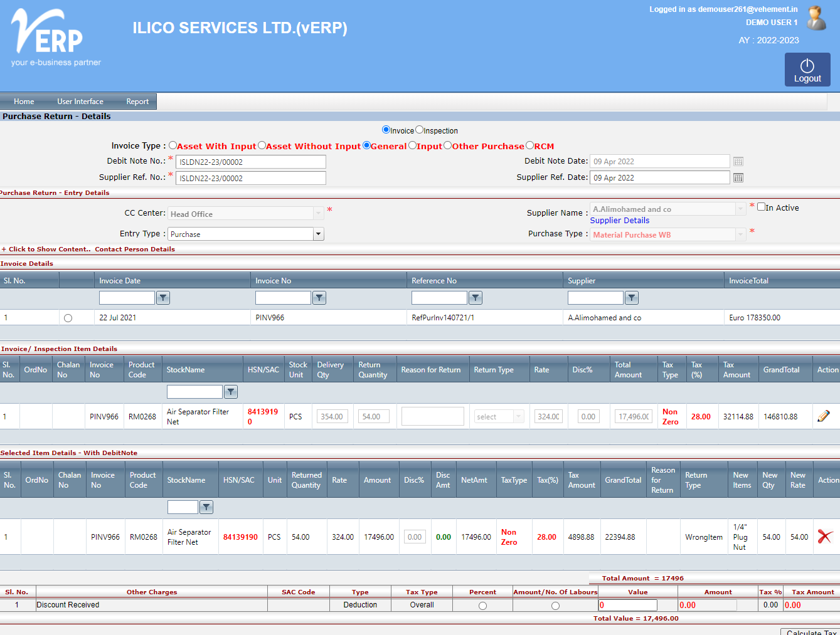The height and width of the screenshot is (635, 840).
Task: Click the Invoice Date filter funnel icon
Action: tap(163, 298)
